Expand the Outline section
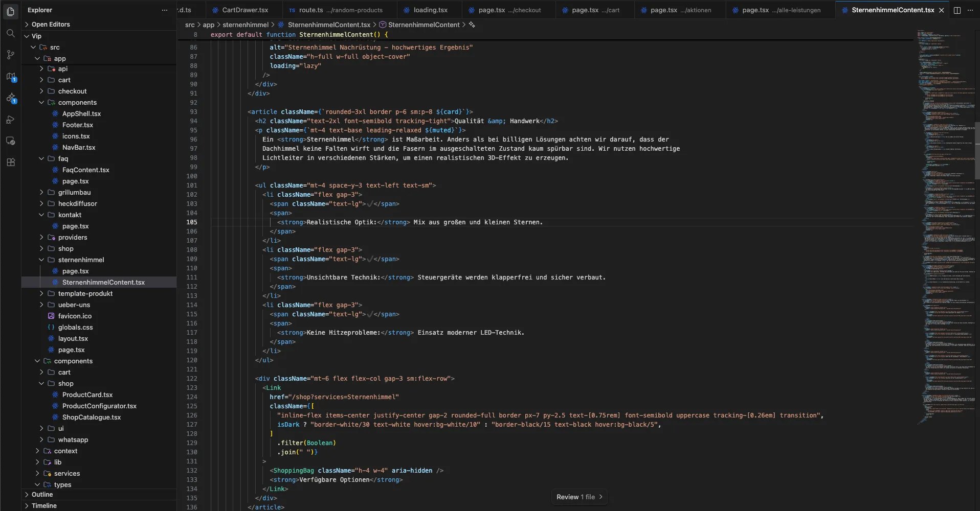Image resolution: width=980 pixels, height=511 pixels. coord(43,494)
